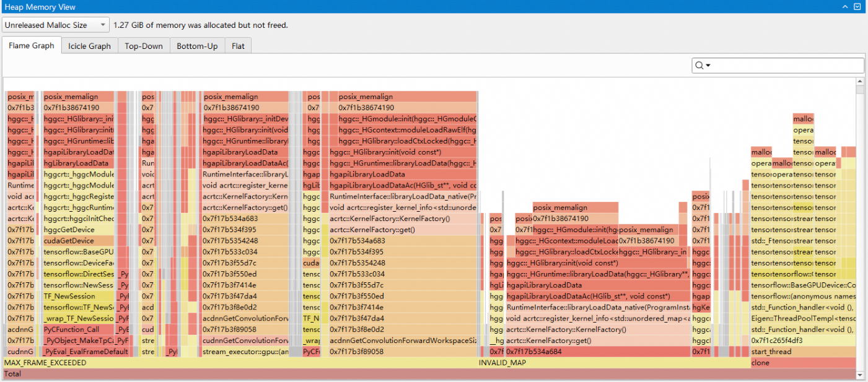
Task: Select the tensorflow::DeviceFa frame
Action: [x=79, y=263]
